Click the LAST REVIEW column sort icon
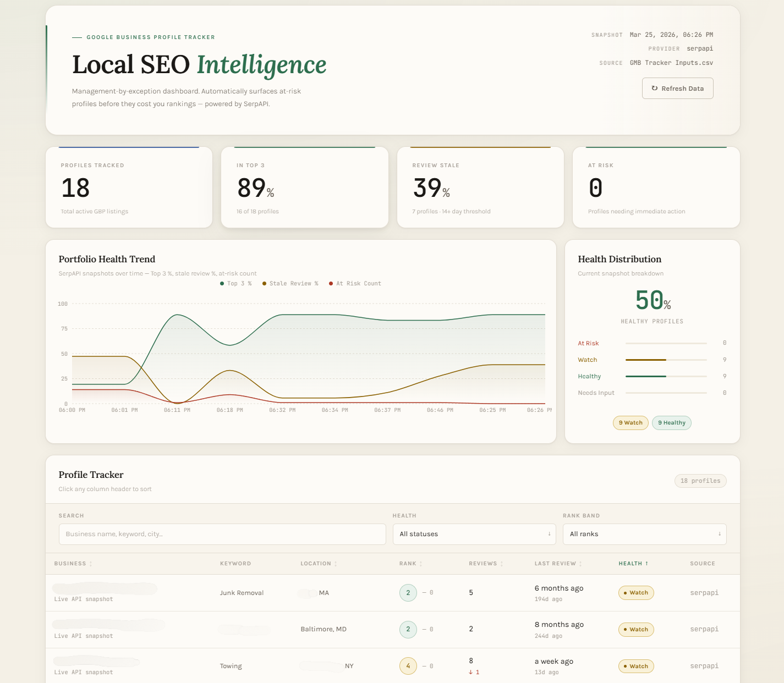The height and width of the screenshot is (683, 784). click(580, 564)
